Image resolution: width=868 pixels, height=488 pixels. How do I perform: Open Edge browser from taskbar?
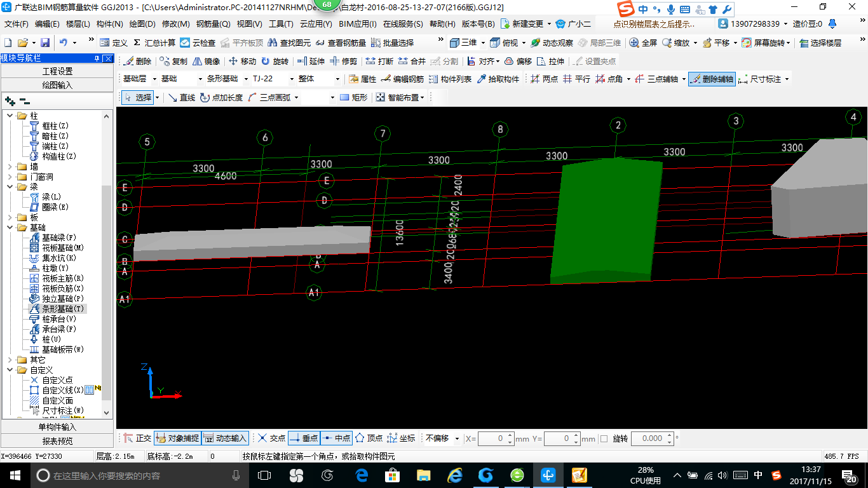tap(362, 475)
